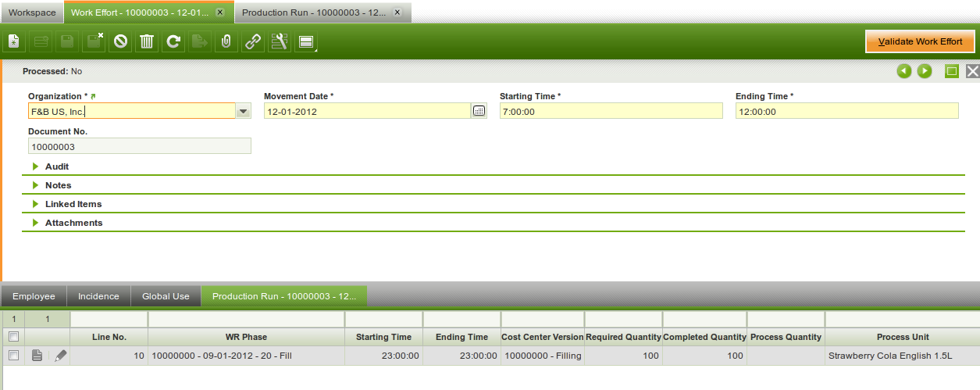
Task: Open line 10 in form view icon
Action: click(37, 356)
